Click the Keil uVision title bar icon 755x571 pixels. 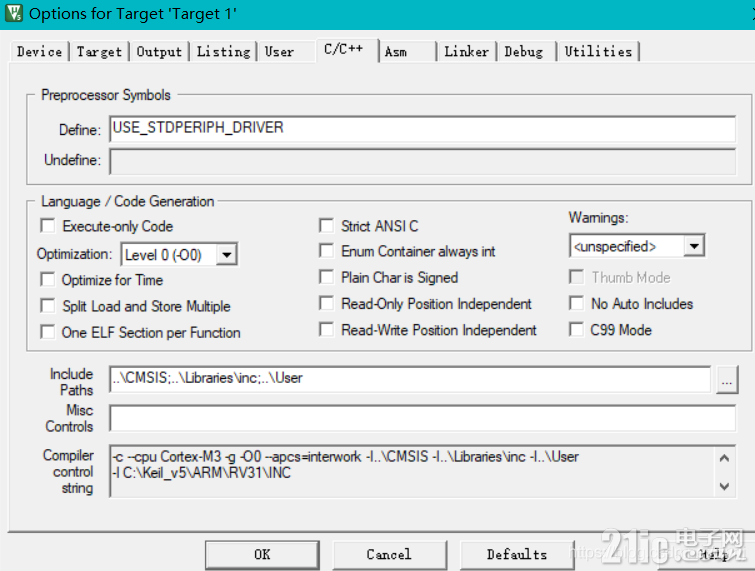[x=14, y=13]
